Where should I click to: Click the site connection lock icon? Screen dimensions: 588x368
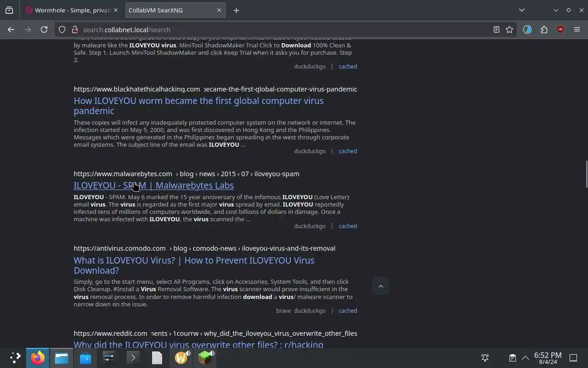(74, 29)
